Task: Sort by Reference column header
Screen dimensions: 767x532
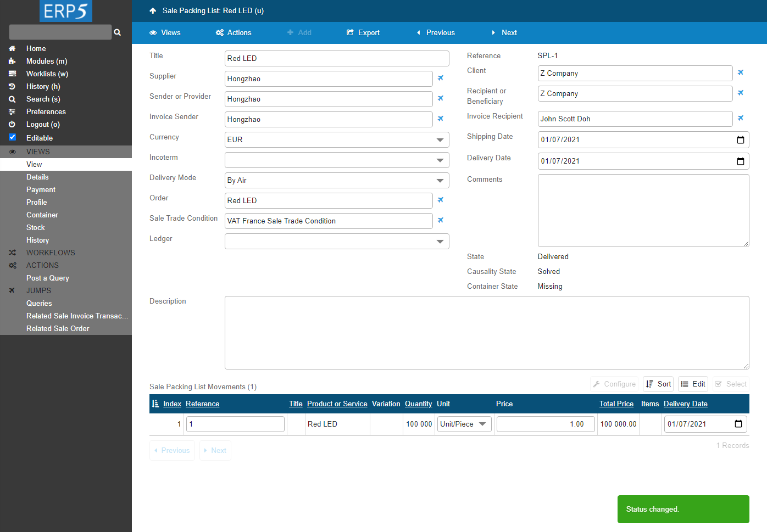Action: click(202, 404)
